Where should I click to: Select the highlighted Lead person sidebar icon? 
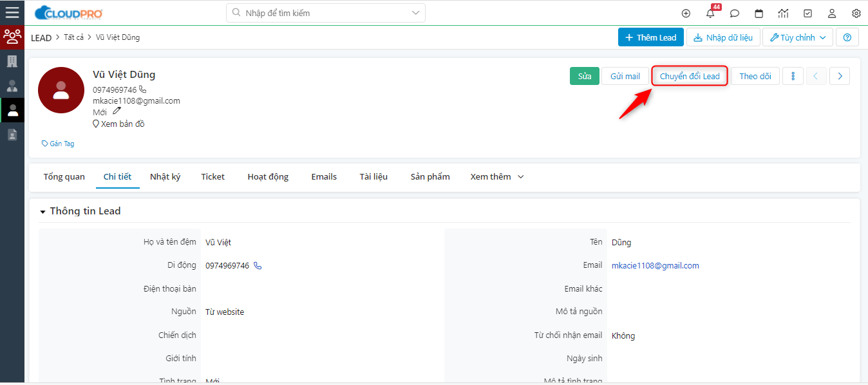coord(12,111)
